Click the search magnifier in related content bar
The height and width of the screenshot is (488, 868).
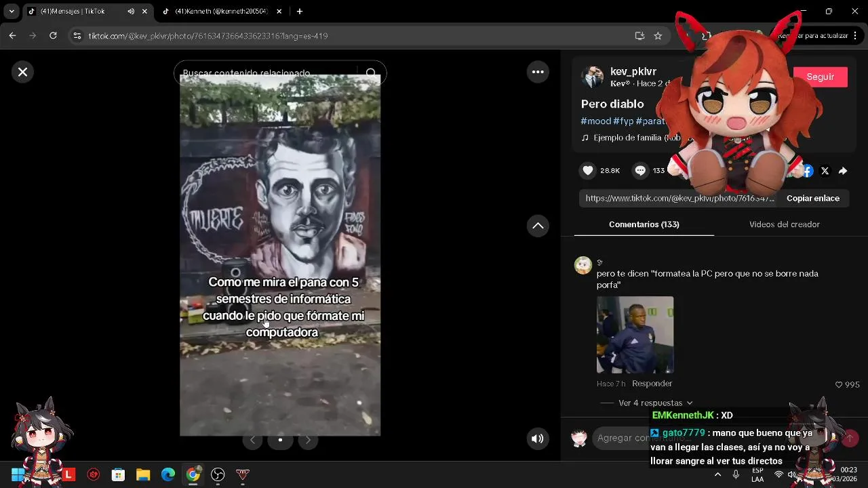point(370,73)
